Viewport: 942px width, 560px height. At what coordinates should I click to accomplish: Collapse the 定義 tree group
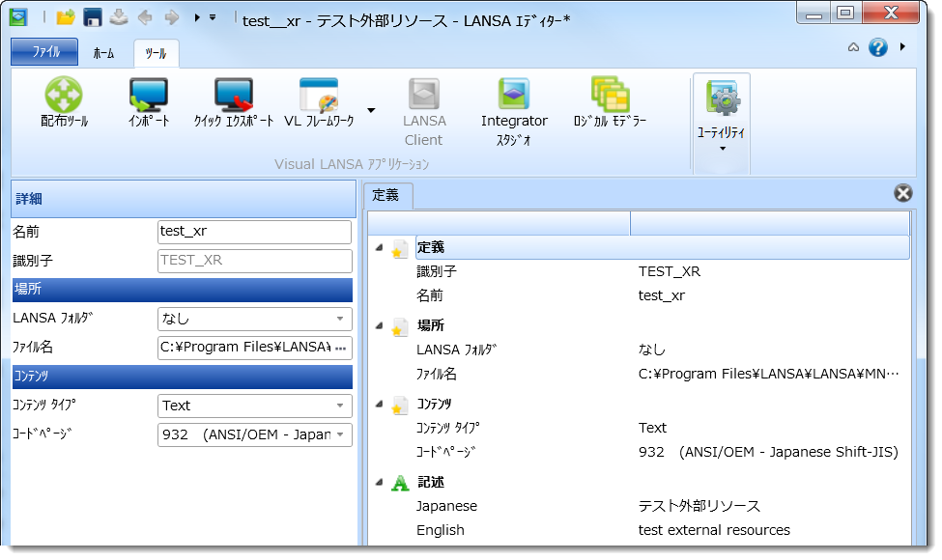[379, 247]
